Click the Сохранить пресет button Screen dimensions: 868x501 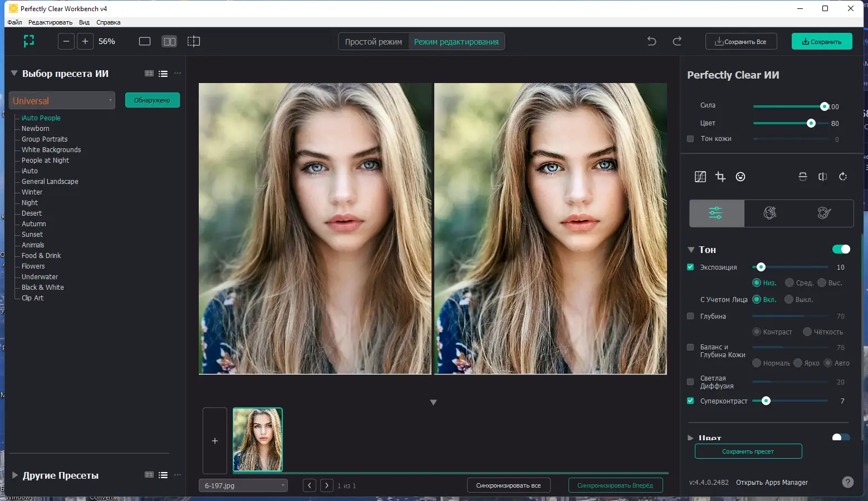click(748, 451)
